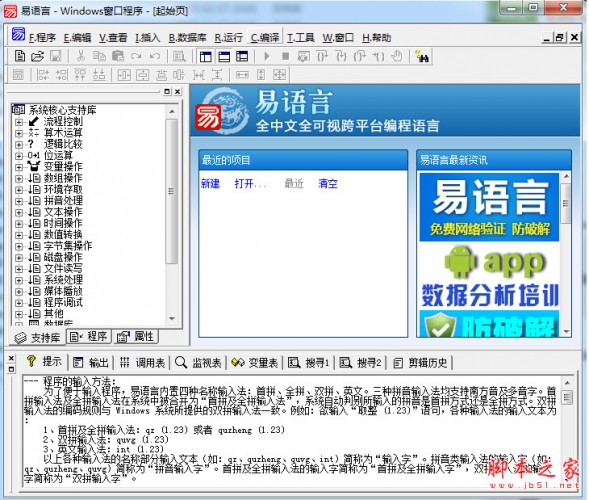Image resolution: width=589 pixels, height=500 pixels.
Task: Click the 易 application icon in menu bar
Action: (18, 34)
